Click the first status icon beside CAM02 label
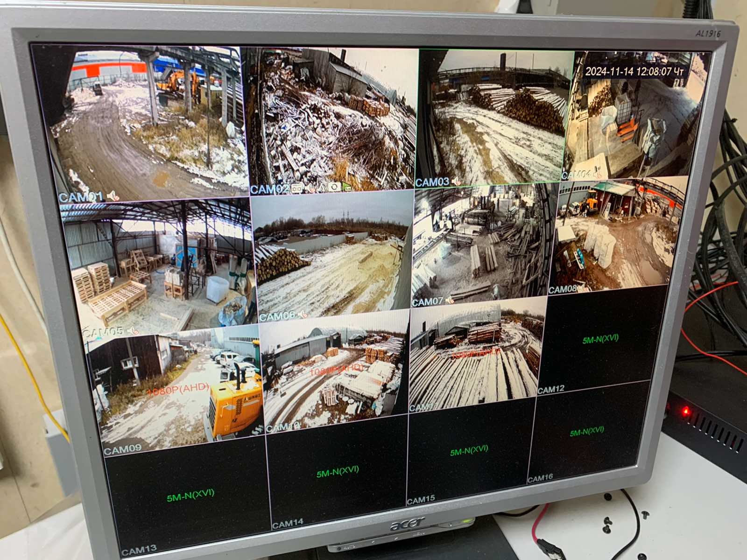This screenshot has height=560, width=747. tap(297, 189)
